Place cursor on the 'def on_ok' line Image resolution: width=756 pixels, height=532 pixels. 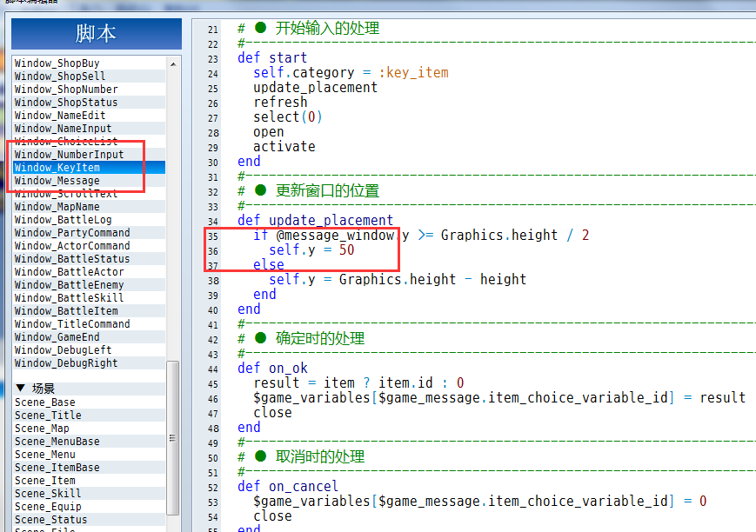[272, 369]
